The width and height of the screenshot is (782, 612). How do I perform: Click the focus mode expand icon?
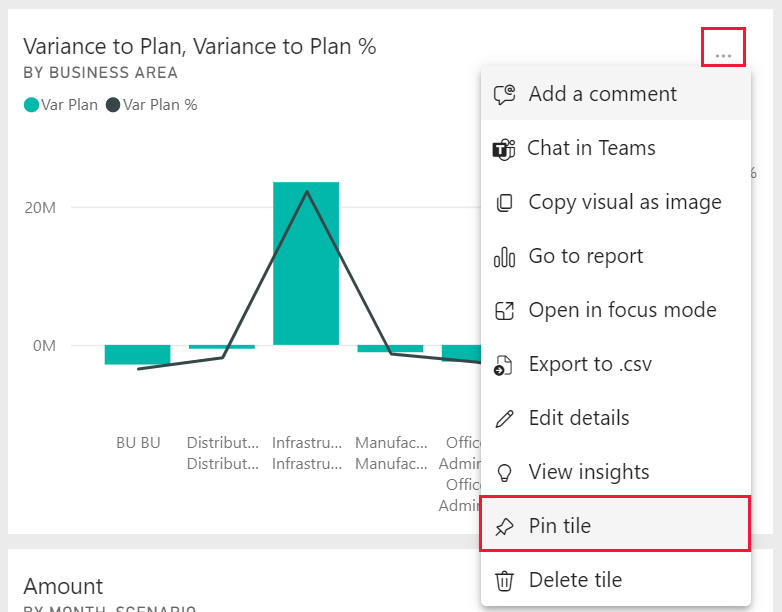click(x=504, y=311)
